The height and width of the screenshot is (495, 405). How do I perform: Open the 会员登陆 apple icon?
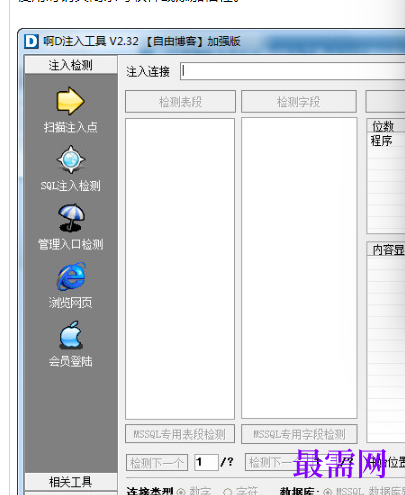pyautogui.click(x=71, y=335)
